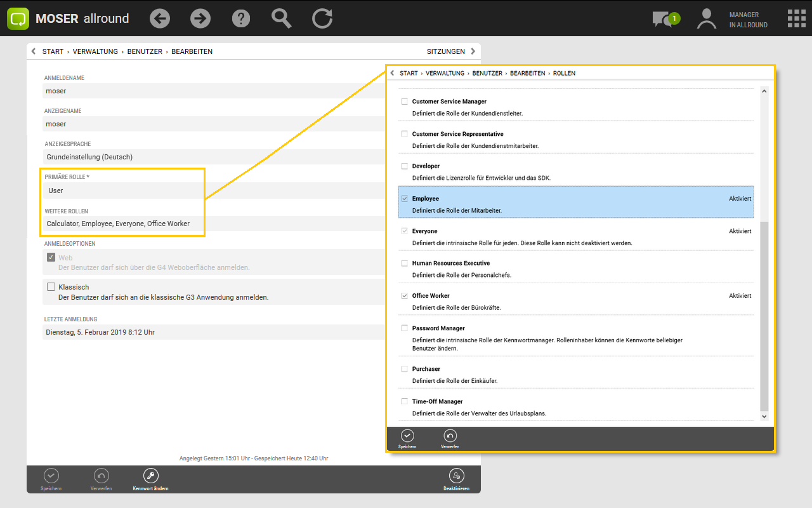Click the Kennwort ändern key icon

click(150, 476)
